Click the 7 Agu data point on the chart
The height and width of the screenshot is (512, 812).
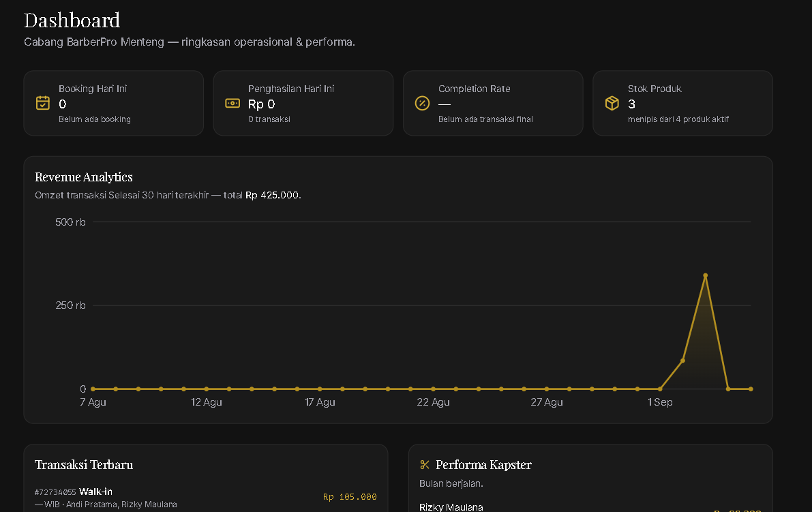click(x=93, y=389)
